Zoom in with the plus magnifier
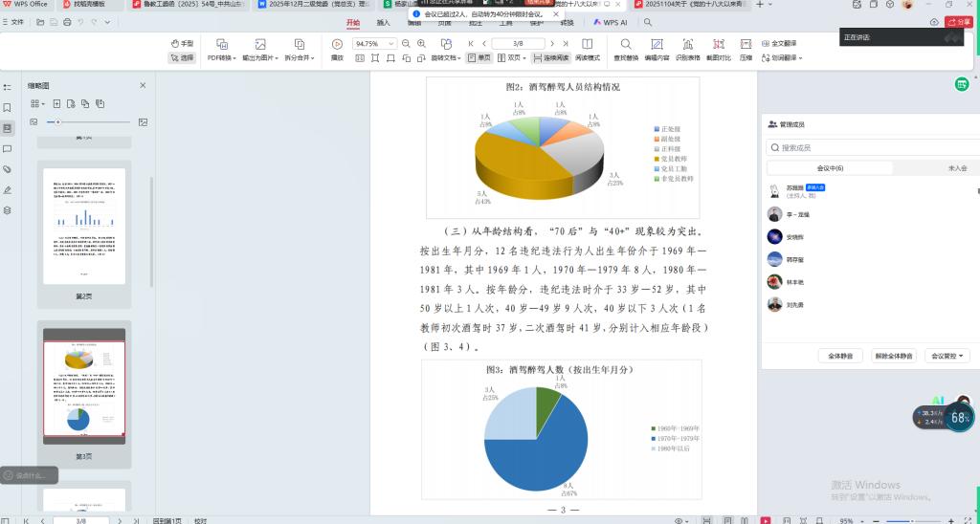The height and width of the screenshot is (524, 980). [x=422, y=44]
